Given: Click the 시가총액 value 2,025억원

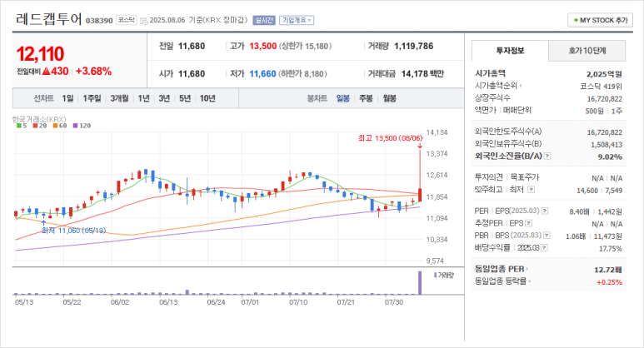Looking at the screenshot, I should pos(604,74).
